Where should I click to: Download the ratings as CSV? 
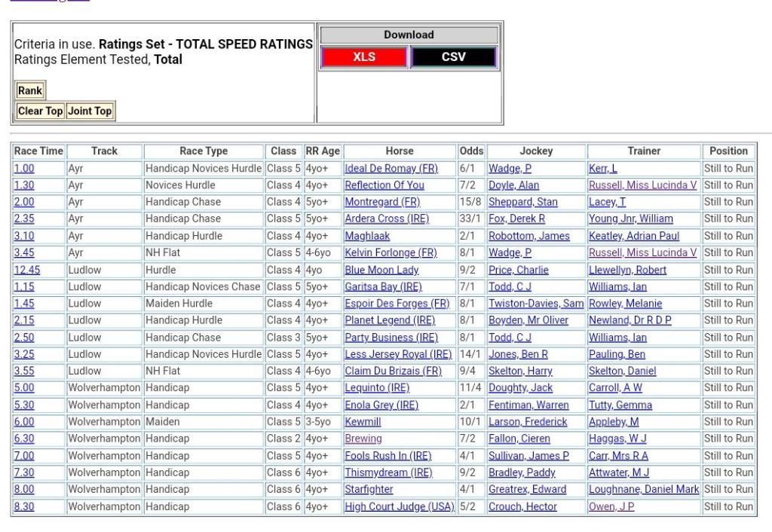[x=453, y=57]
